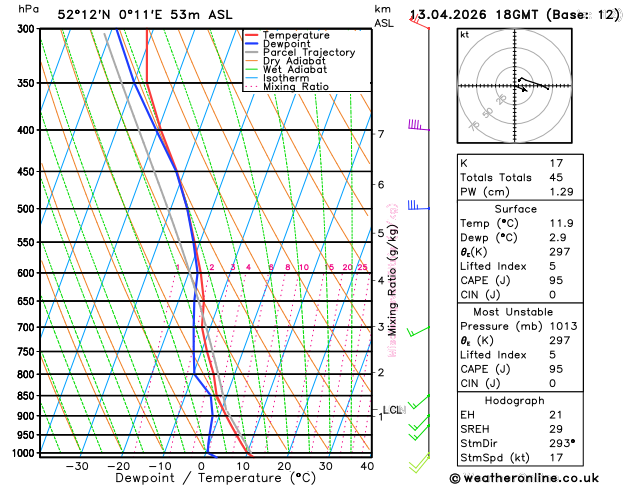Click the surface Dewp value 2.9
This screenshot has height=486, width=629.
coord(558,237)
